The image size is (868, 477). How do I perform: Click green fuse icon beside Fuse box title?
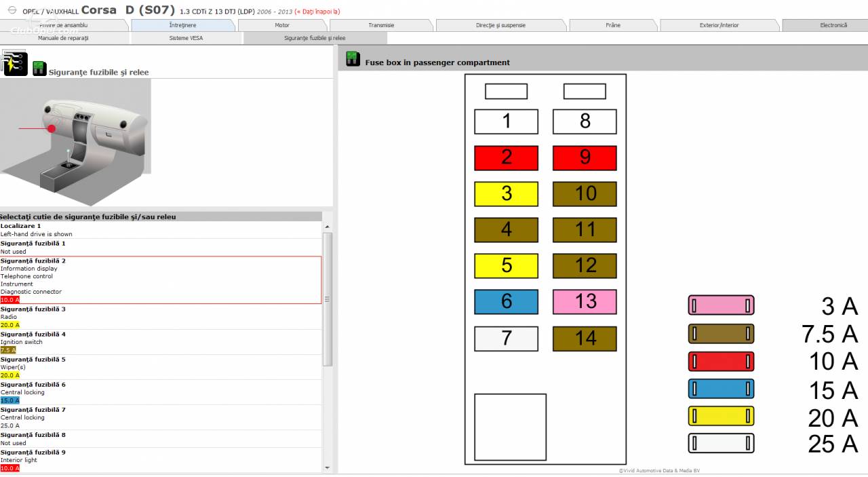pyautogui.click(x=353, y=58)
